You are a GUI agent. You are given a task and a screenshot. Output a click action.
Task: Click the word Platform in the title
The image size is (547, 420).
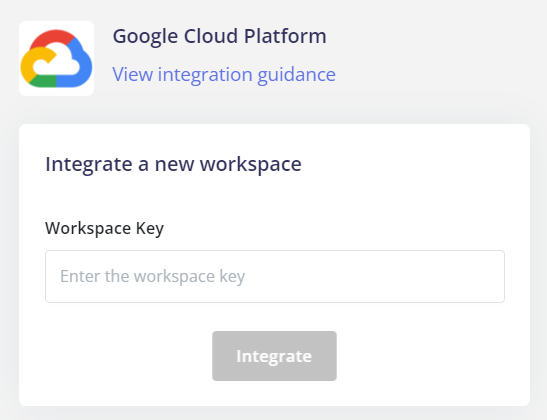click(x=285, y=36)
